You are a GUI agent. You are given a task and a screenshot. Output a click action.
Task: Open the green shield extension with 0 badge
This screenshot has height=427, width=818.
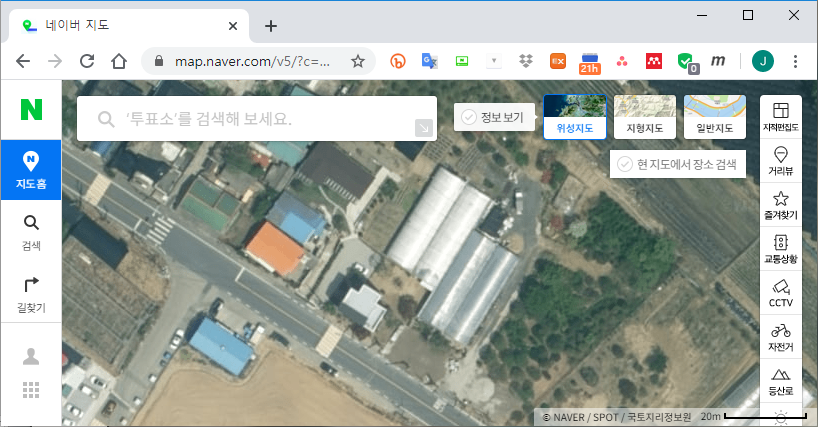687,63
